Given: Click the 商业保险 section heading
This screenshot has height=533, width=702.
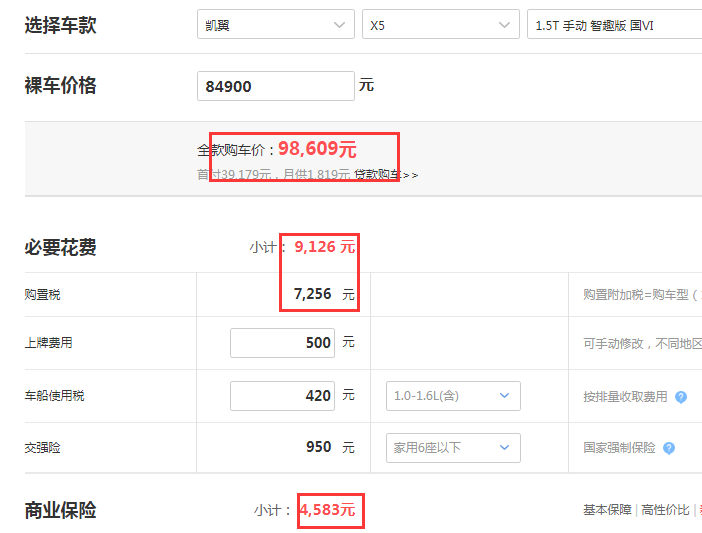Looking at the screenshot, I should 60,510.
